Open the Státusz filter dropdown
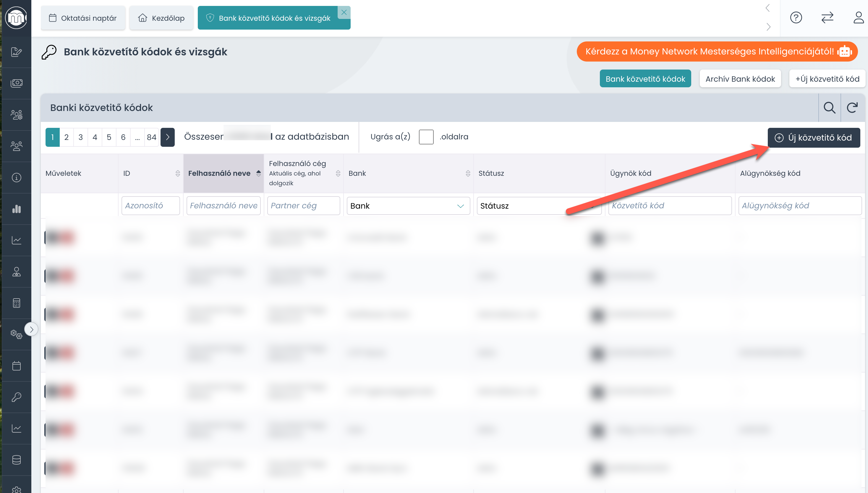 click(538, 206)
